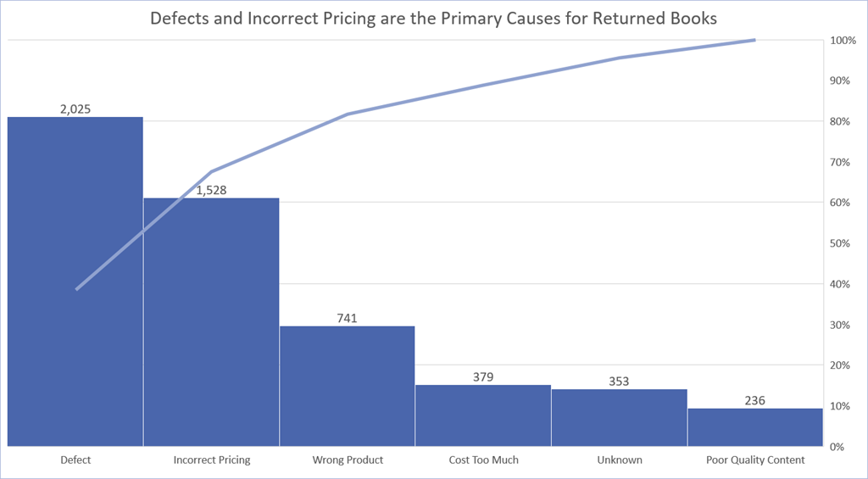Select the 1,528 data label
868x479 pixels.
tap(212, 190)
